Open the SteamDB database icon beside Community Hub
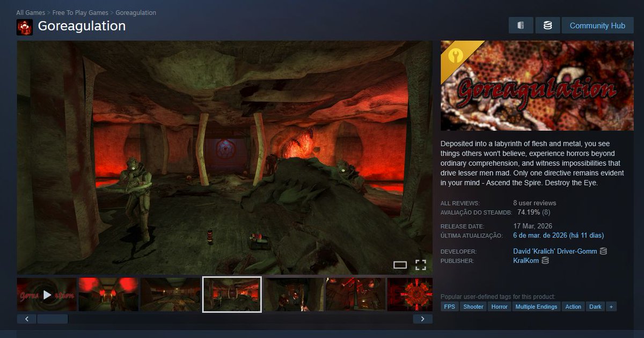The width and height of the screenshot is (644, 338). [x=547, y=25]
